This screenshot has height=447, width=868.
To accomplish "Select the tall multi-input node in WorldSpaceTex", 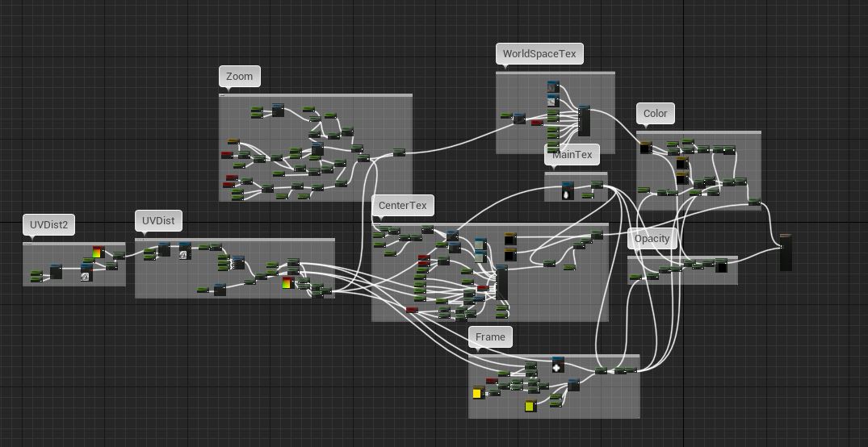I will [584, 121].
